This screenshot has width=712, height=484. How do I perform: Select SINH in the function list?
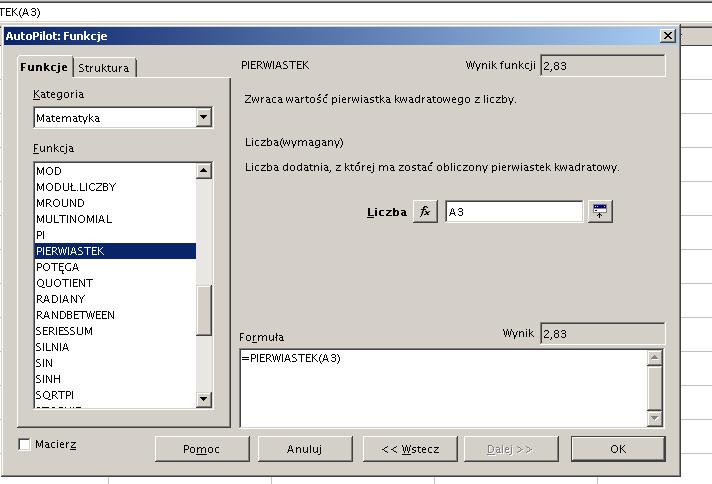point(115,379)
